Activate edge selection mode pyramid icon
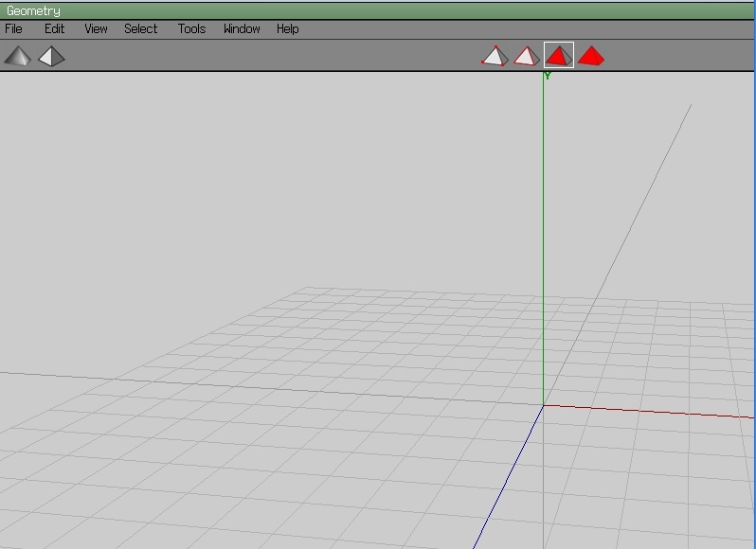 pos(527,56)
